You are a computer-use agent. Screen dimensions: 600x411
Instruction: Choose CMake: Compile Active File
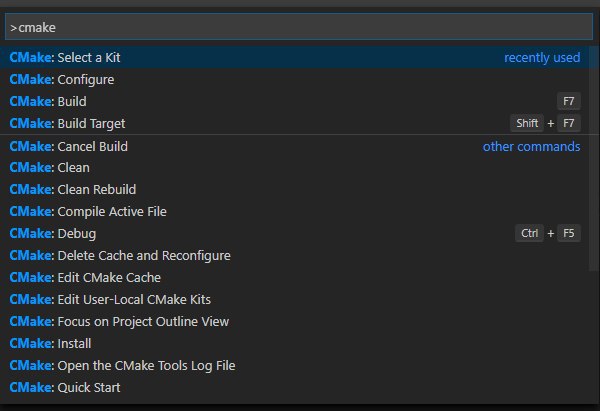pyautogui.click(x=295, y=212)
